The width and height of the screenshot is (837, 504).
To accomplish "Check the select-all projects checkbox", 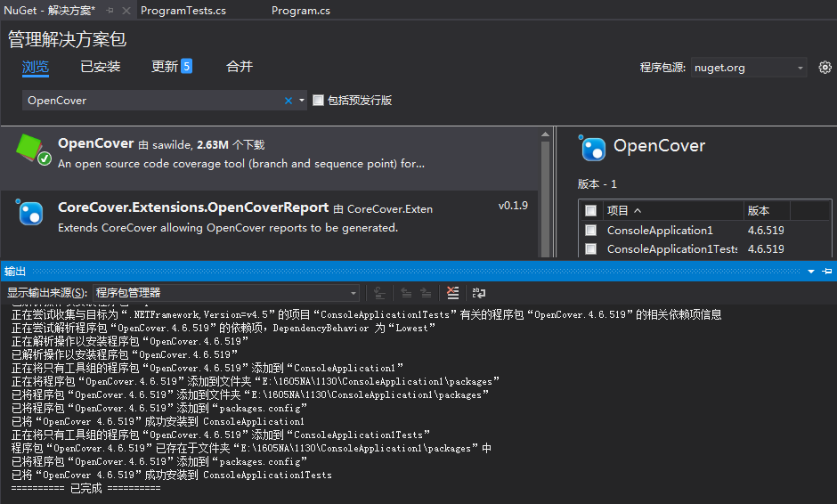I will pos(590,210).
